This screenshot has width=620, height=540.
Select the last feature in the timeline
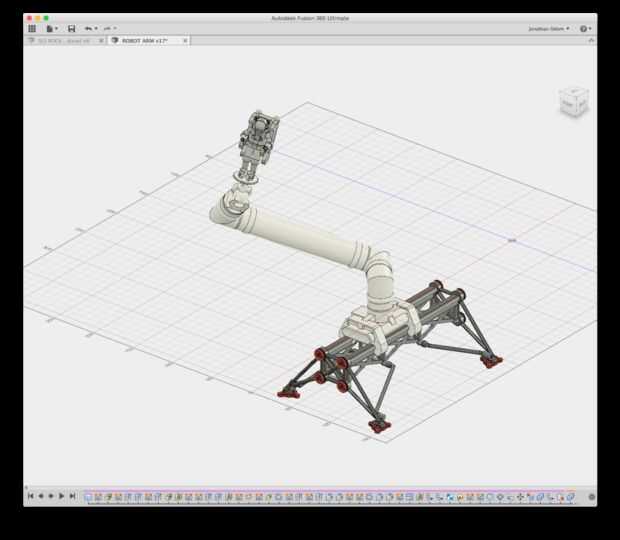pyautogui.click(x=570, y=497)
